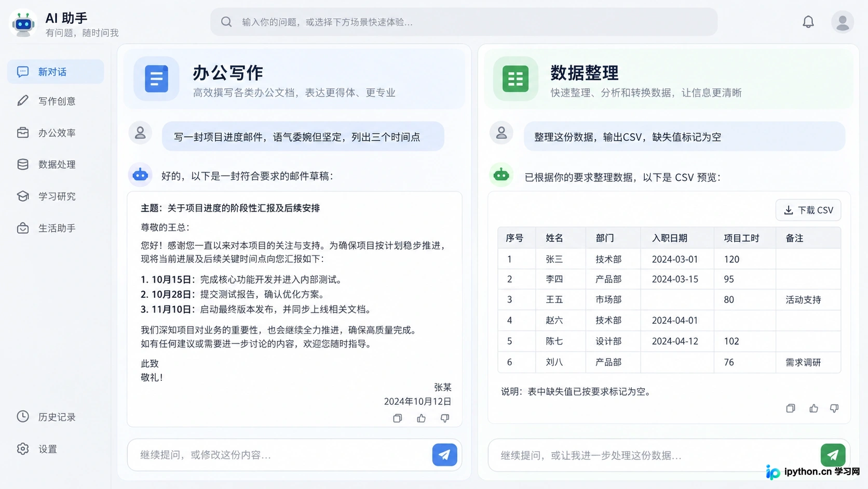Click the 数据整理 heading
This screenshot has width=868, height=489.
coord(585,73)
